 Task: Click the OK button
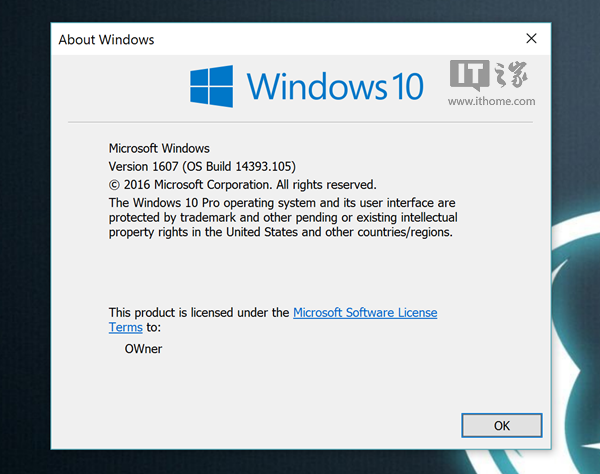coord(502,425)
